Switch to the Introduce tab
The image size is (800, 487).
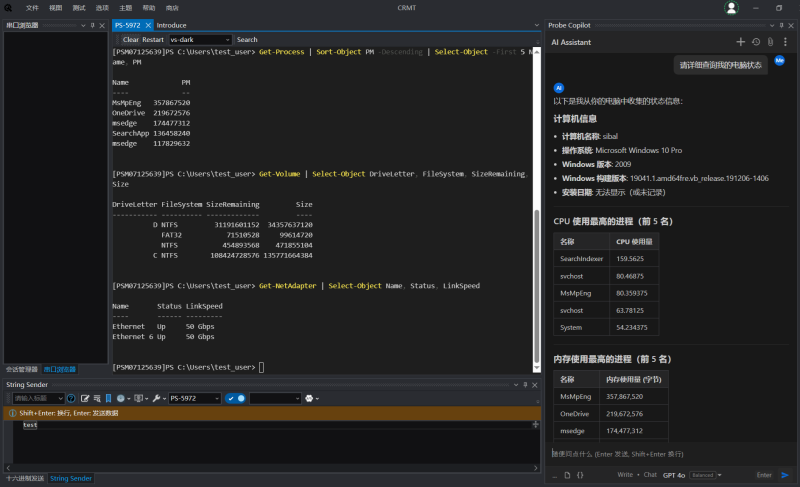[171, 25]
